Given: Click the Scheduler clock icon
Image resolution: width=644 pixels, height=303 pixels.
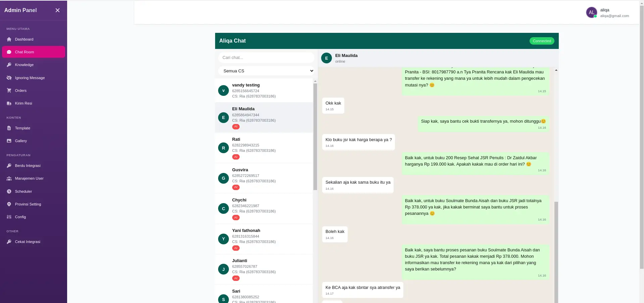Looking at the screenshot, I should point(9,191).
